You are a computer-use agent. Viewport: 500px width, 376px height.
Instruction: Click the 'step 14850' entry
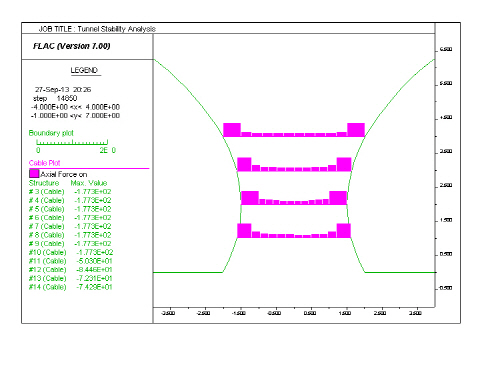click(55, 98)
